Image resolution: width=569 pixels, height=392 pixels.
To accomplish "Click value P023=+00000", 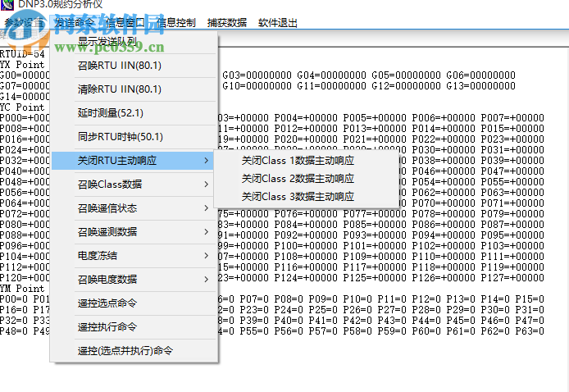I will 512,139.
